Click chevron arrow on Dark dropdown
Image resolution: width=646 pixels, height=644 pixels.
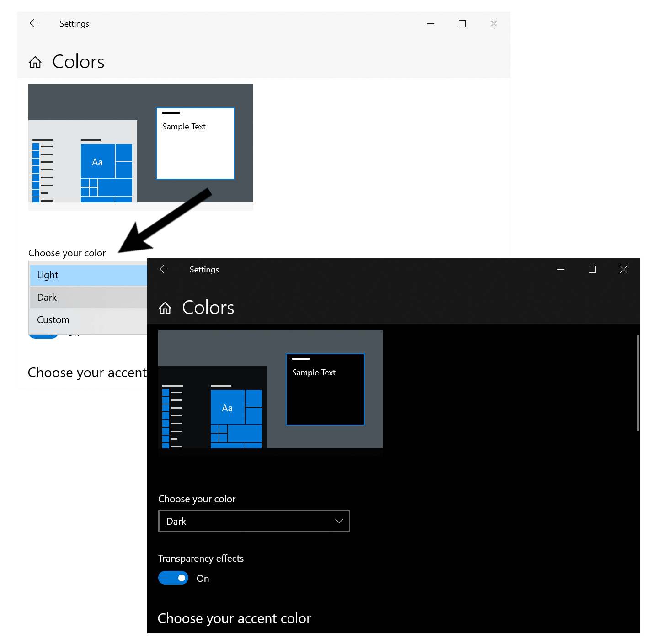[339, 522]
